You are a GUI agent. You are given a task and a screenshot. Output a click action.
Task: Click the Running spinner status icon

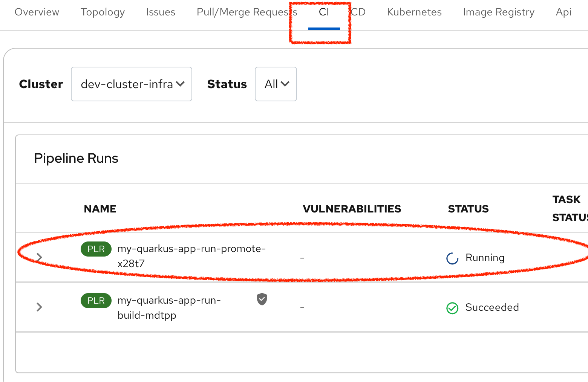point(452,258)
